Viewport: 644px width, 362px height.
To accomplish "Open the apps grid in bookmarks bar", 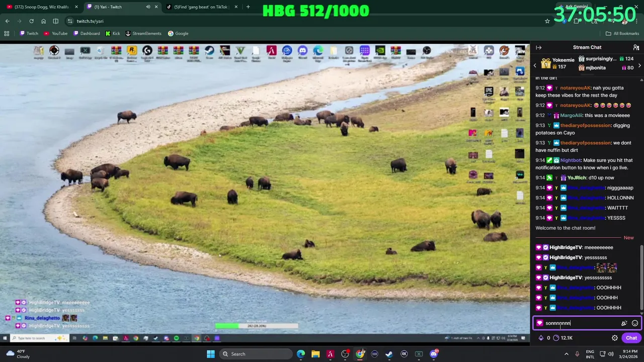I will coord(7,34).
